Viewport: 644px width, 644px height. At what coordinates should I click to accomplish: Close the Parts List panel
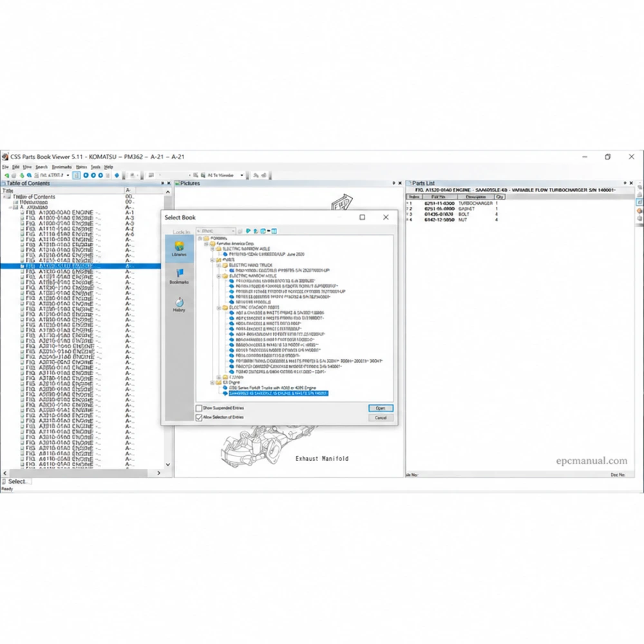(x=631, y=183)
